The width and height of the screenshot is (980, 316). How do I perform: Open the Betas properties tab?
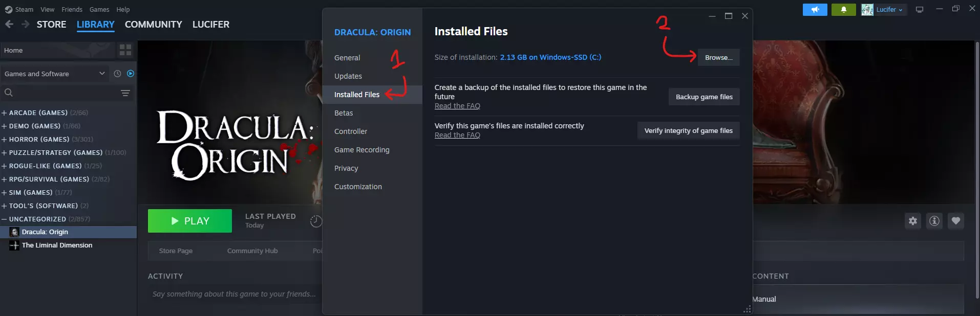pos(344,113)
